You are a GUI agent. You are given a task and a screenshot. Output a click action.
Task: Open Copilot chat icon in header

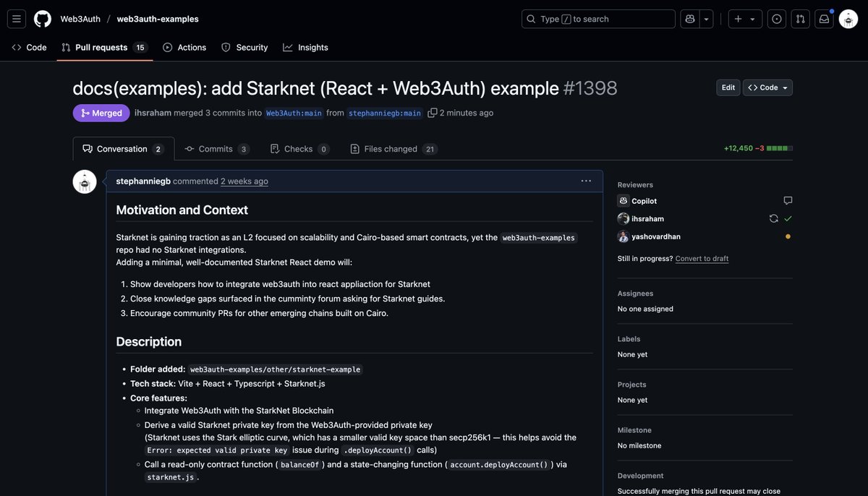[690, 19]
